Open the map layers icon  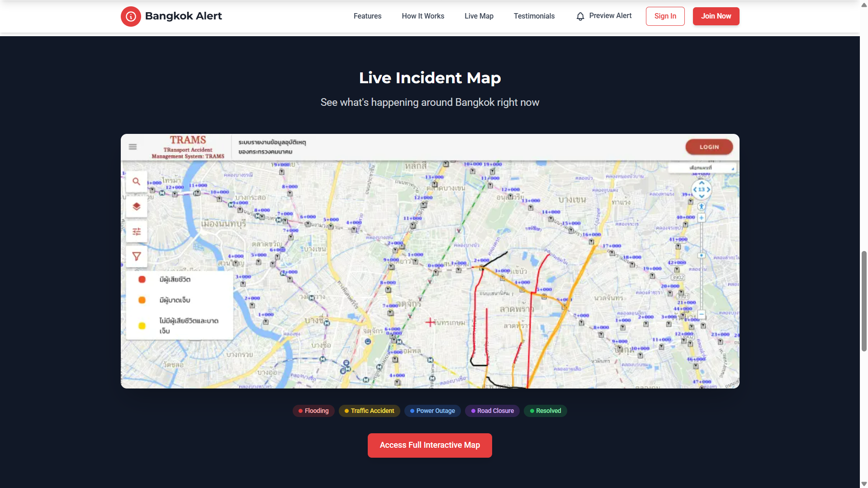pyautogui.click(x=136, y=207)
